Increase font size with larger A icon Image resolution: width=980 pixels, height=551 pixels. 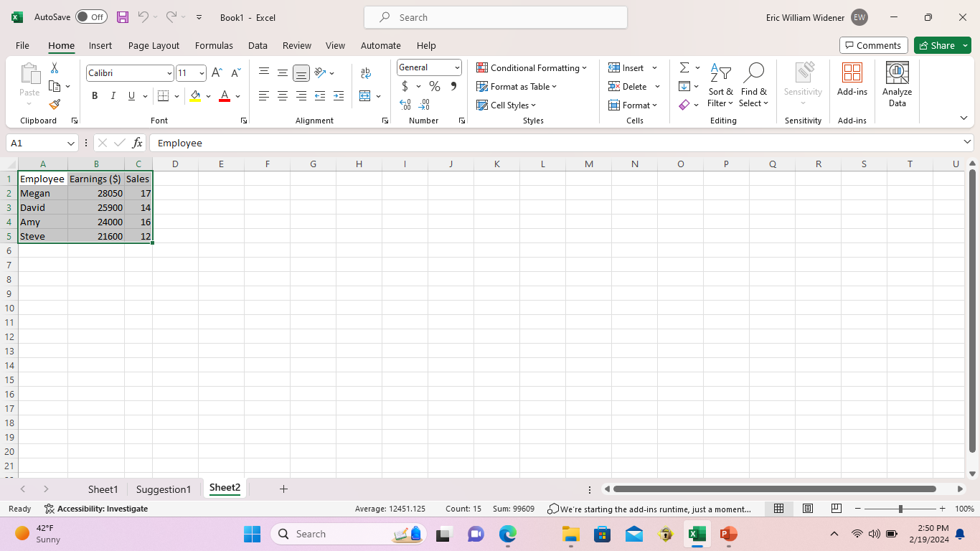tap(217, 72)
